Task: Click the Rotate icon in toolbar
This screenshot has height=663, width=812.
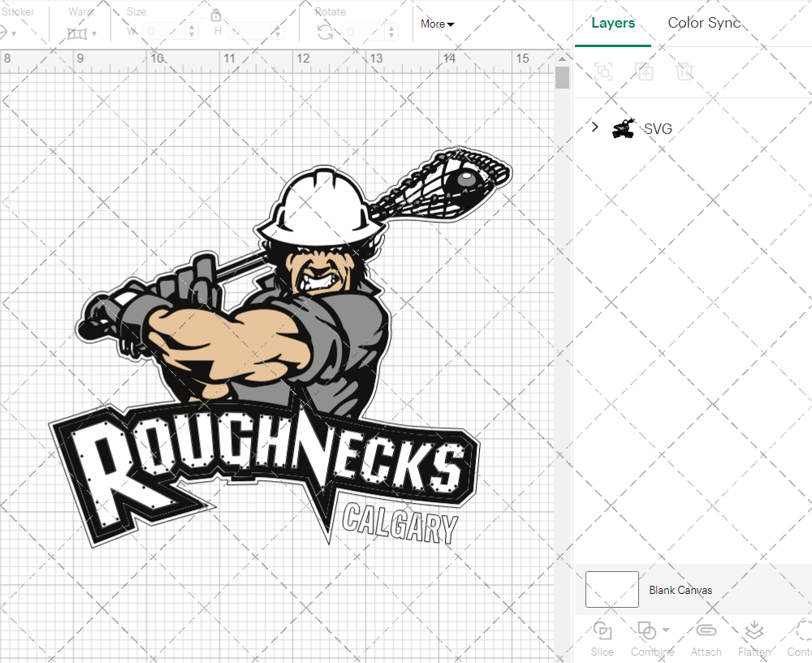Action: click(325, 32)
